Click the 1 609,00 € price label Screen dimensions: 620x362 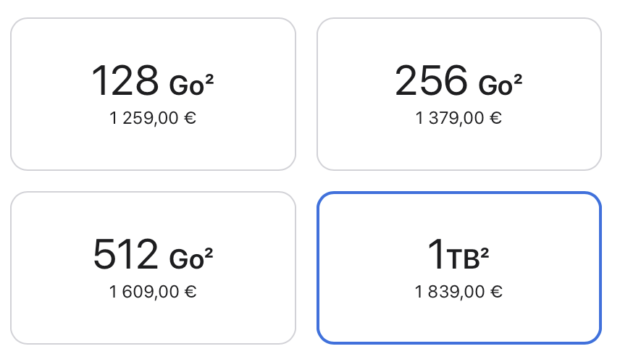pos(153,292)
